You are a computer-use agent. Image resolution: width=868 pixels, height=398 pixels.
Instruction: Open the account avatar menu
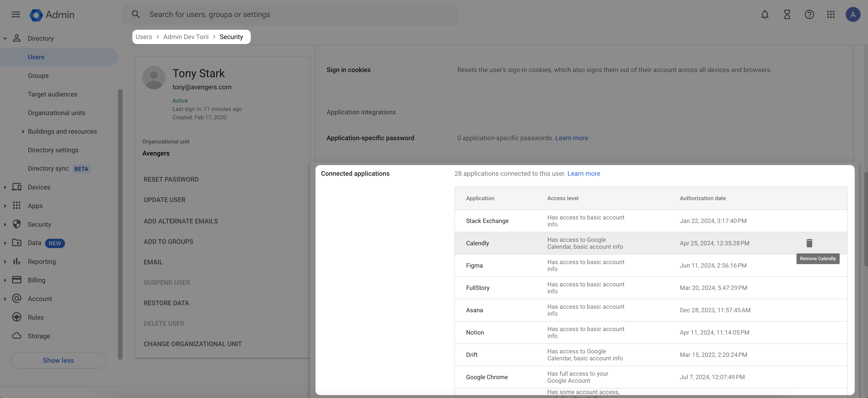pyautogui.click(x=853, y=14)
